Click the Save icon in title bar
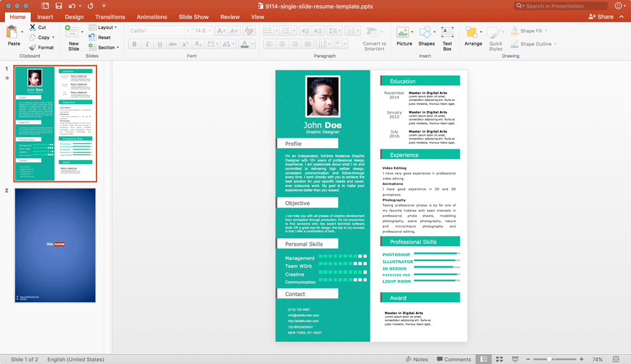 [58, 6]
